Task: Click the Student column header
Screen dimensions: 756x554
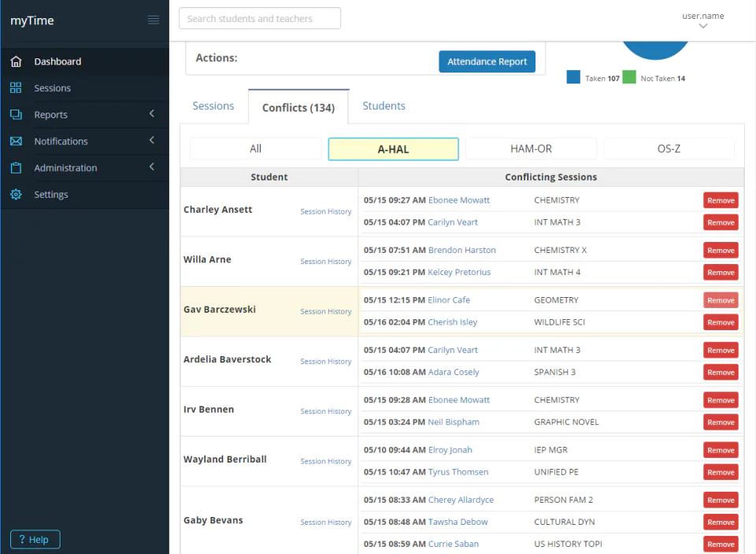Action: click(269, 177)
